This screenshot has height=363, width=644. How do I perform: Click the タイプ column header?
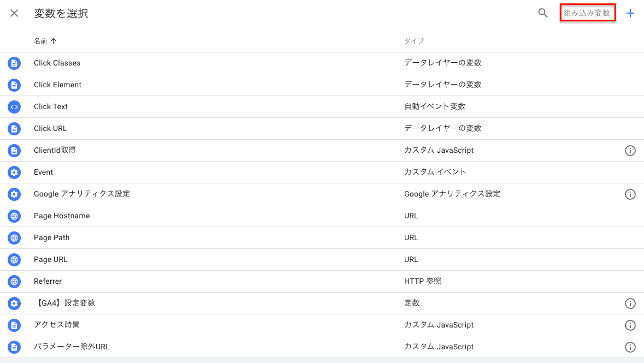[x=414, y=41]
